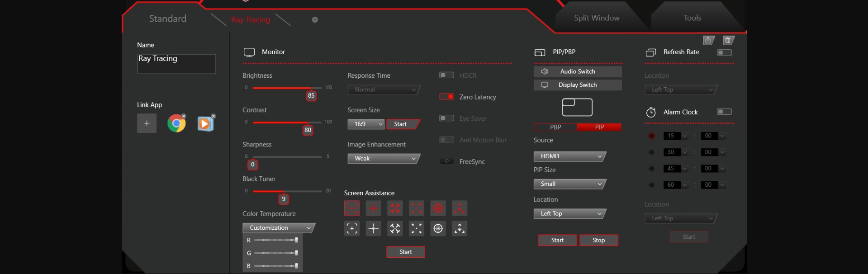868x274 pixels.
Task: Switch to the Standard tab
Action: point(168,19)
